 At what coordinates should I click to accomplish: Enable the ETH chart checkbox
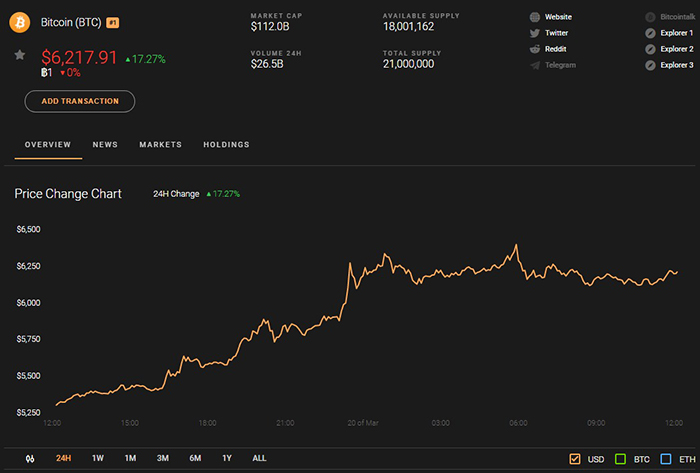pyautogui.click(x=666, y=459)
